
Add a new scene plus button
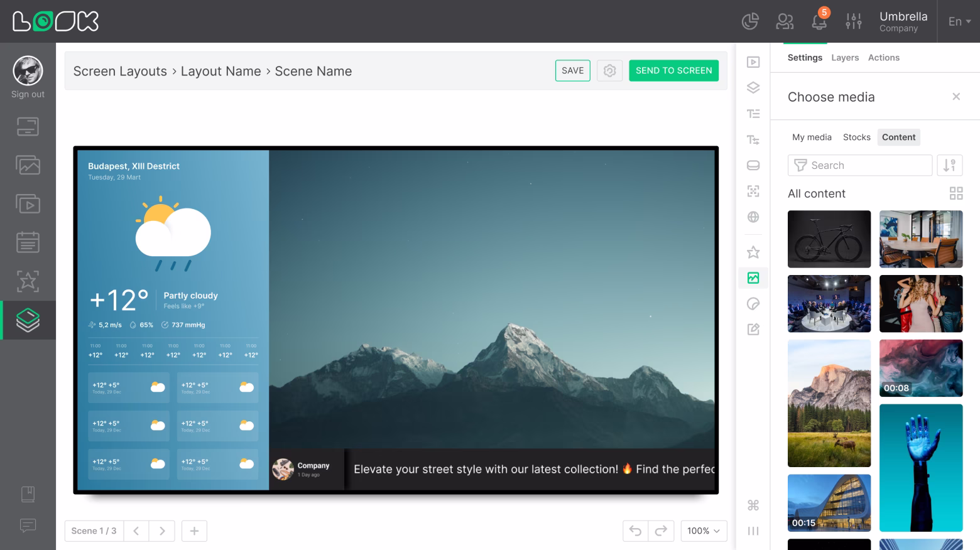click(194, 531)
